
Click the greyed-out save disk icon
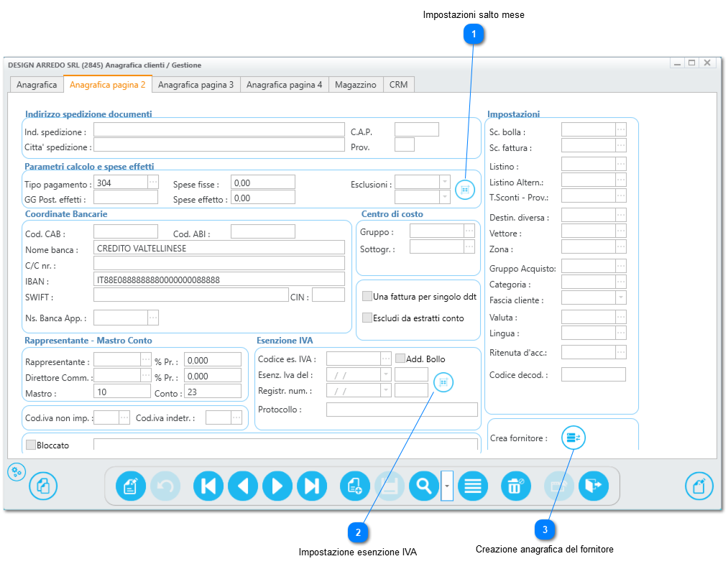(390, 486)
